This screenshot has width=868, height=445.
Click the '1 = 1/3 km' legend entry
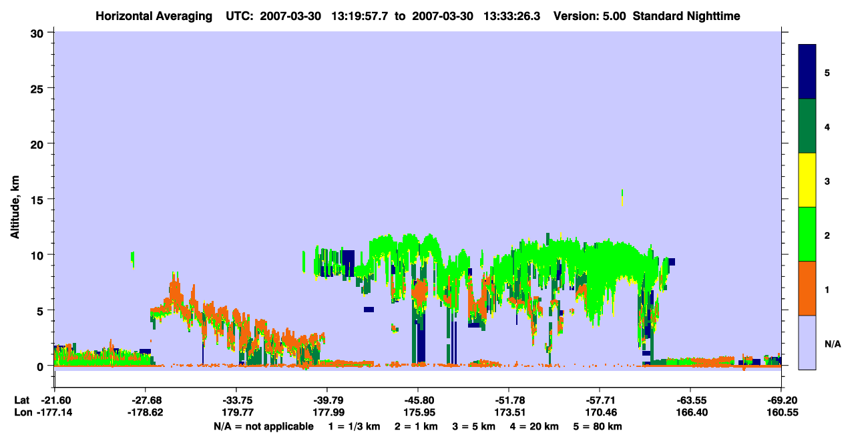click(x=353, y=426)
